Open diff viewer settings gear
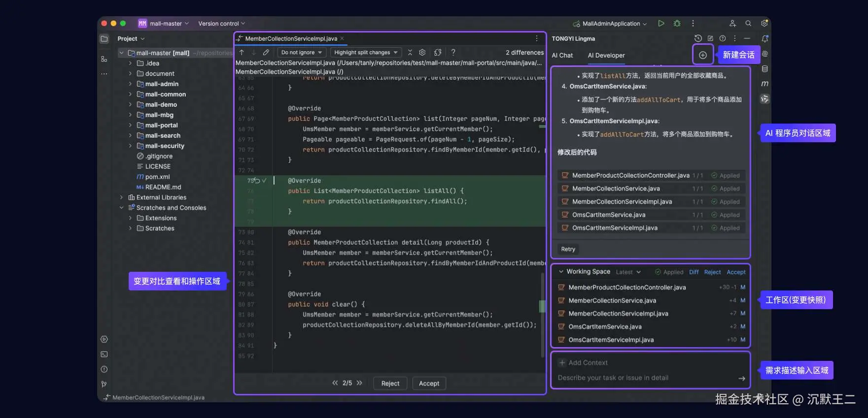 [x=422, y=52]
